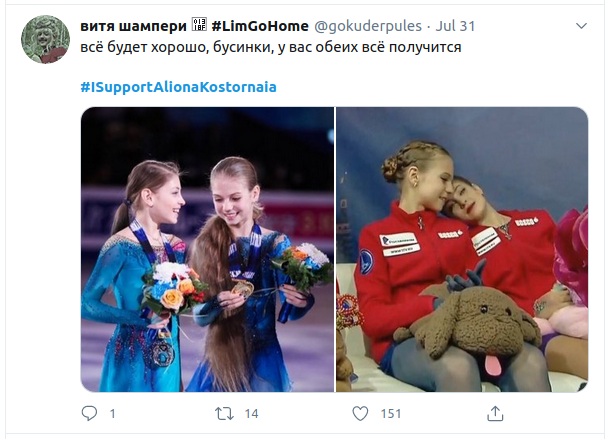Click the like count 151
The width and height of the screenshot is (609, 439).
tap(391, 414)
